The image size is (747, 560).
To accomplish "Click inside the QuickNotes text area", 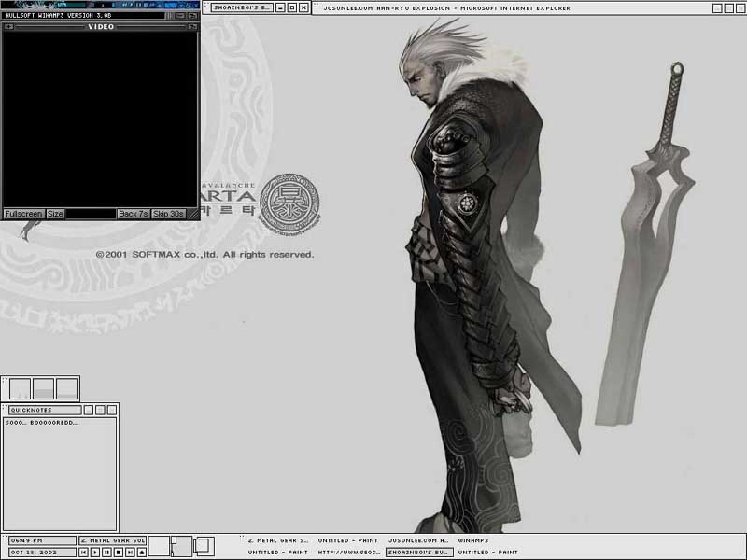I will pos(60,476).
